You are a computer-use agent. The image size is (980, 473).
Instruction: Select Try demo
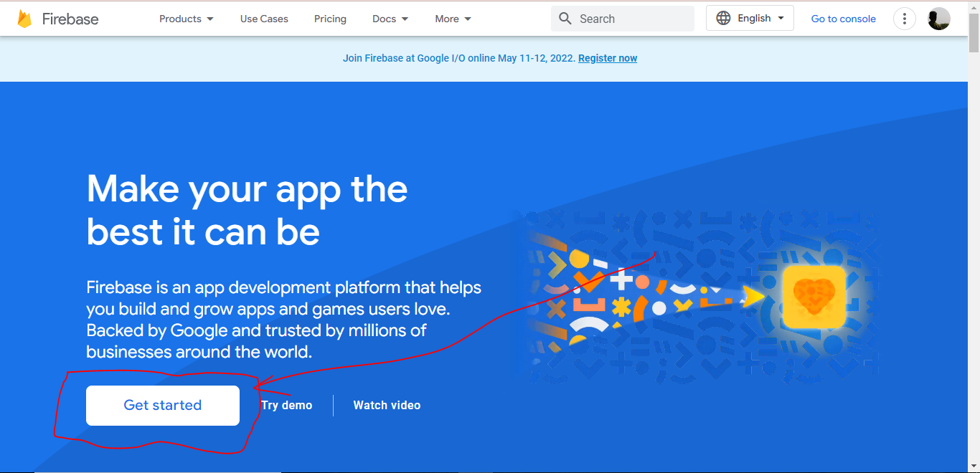click(x=287, y=405)
